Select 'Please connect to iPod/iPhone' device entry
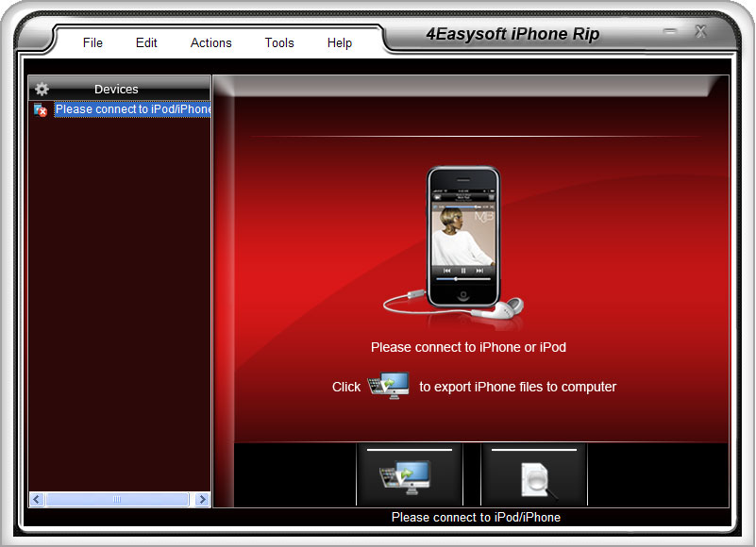The width and height of the screenshot is (756, 547). coord(132,109)
